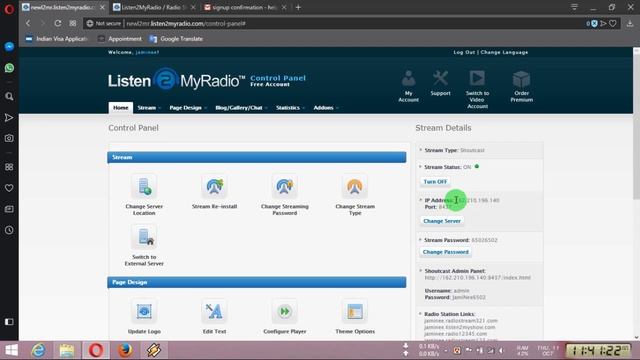Open the Edit Text tool icon
The width and height of the screenshot is (640, 360).
[x=214, y=311]
